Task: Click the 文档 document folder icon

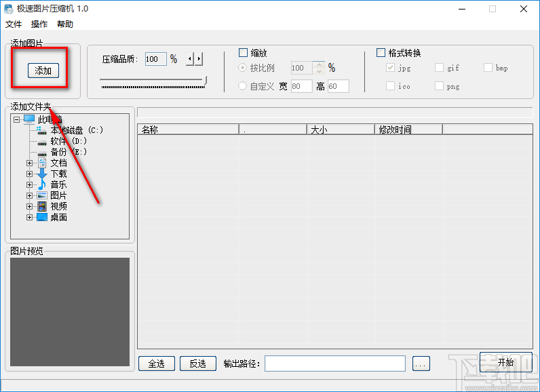Action: pyautogui.click(x=42, y=163)
